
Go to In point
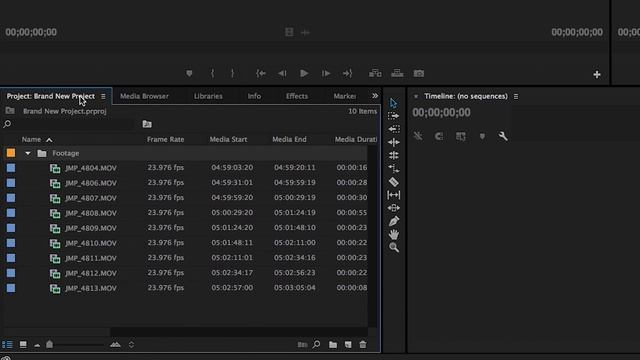point(261,73)
